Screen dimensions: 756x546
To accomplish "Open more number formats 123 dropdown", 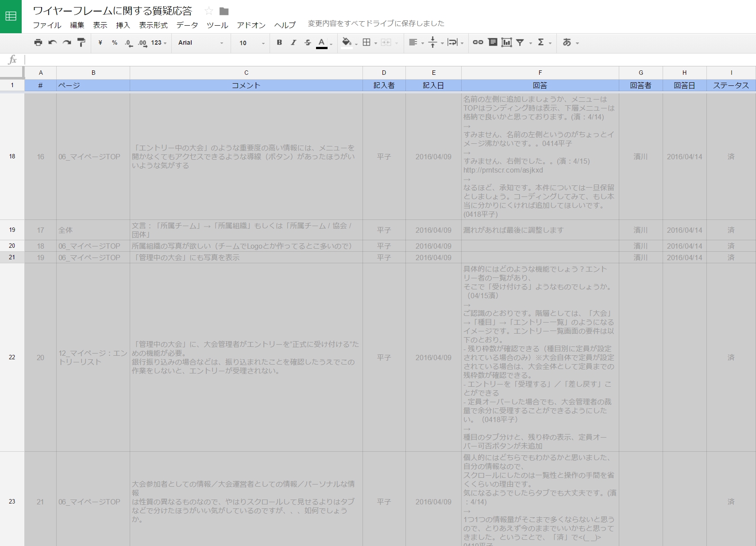I will click(x=158, y=42).
